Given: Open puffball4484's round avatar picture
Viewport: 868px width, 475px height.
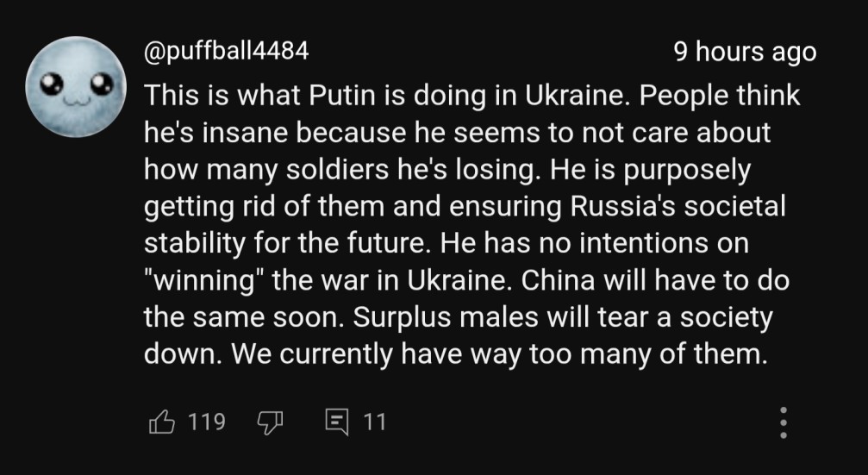Looking at the screenshot, I should tap(76, 86).
